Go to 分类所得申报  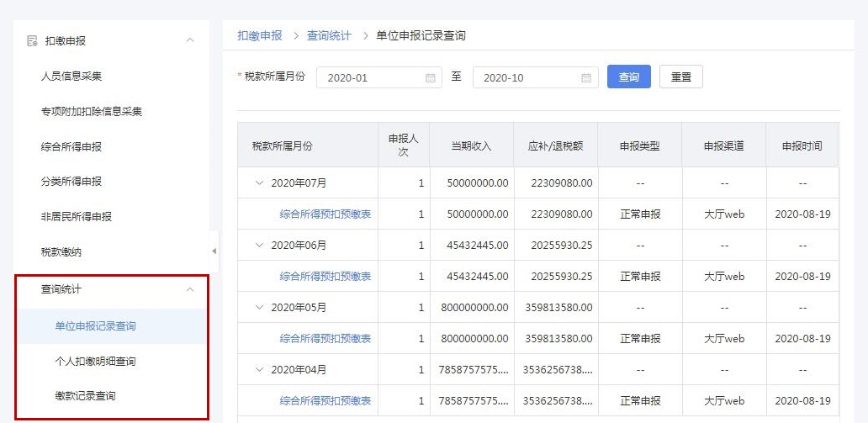click(71, 182)
